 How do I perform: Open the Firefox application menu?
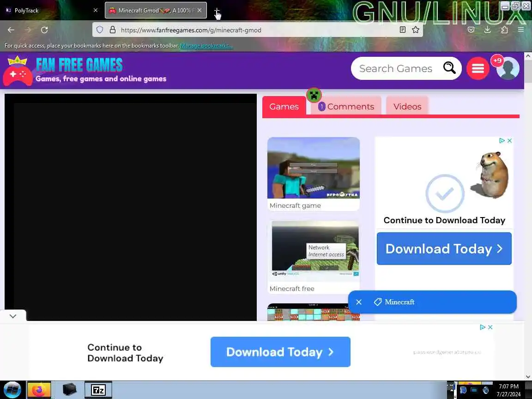[521, 30]
